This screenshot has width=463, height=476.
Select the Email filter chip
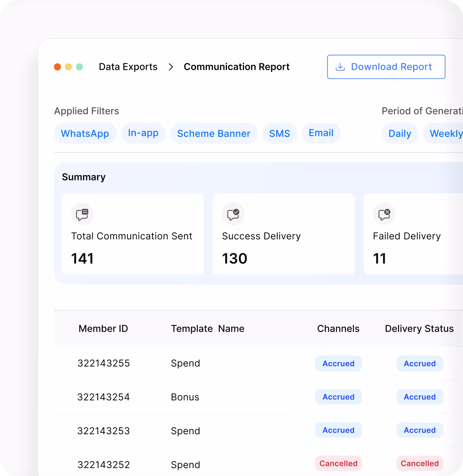point(321,133)
